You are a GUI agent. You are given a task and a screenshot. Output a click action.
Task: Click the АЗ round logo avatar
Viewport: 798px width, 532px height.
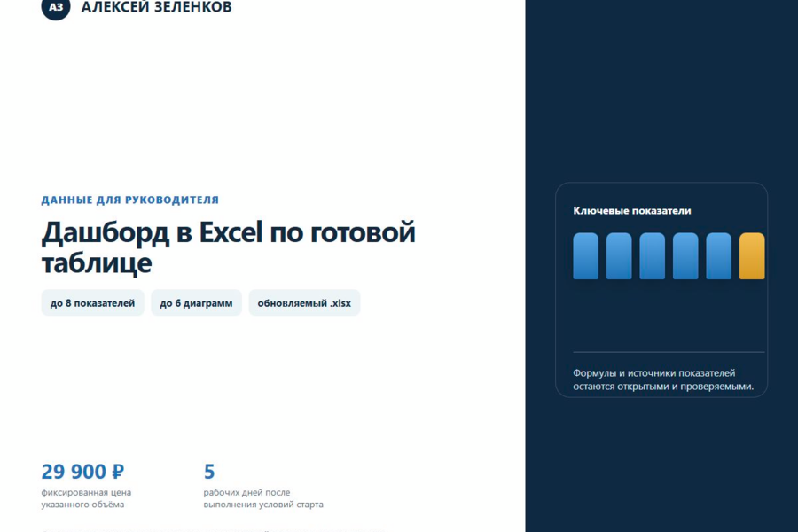(56, 7)
